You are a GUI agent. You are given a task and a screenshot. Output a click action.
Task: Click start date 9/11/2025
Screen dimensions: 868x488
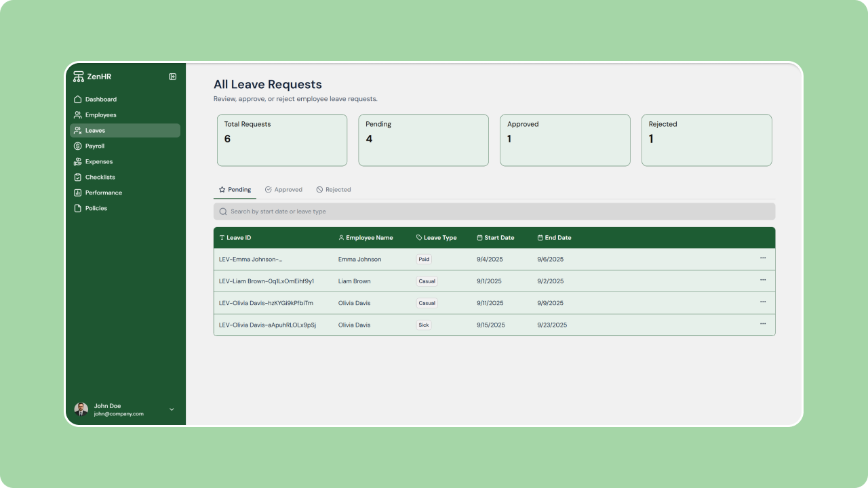(490, 303)
